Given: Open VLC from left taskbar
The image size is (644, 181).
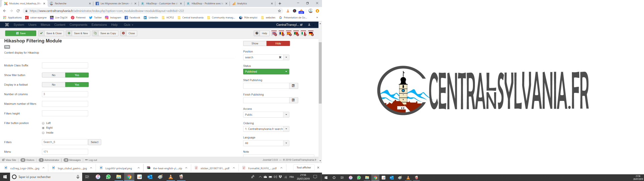Looking at the screenshot, I should (171, 177).
